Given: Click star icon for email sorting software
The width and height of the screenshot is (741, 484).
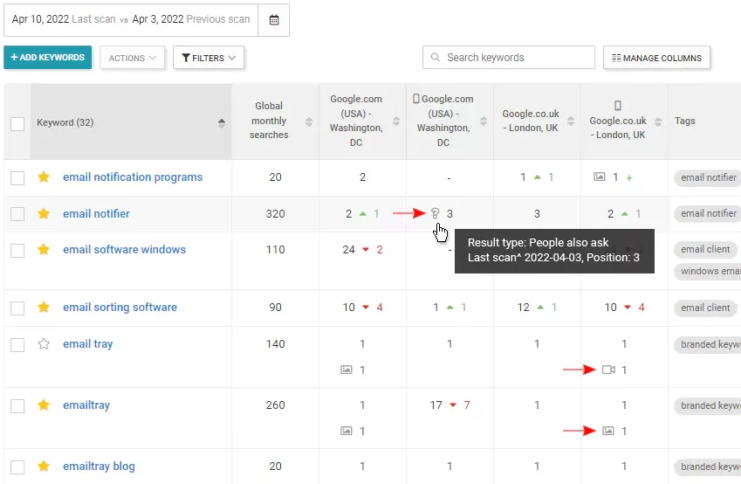Looking at the screenshot, I should click(43, 307).
